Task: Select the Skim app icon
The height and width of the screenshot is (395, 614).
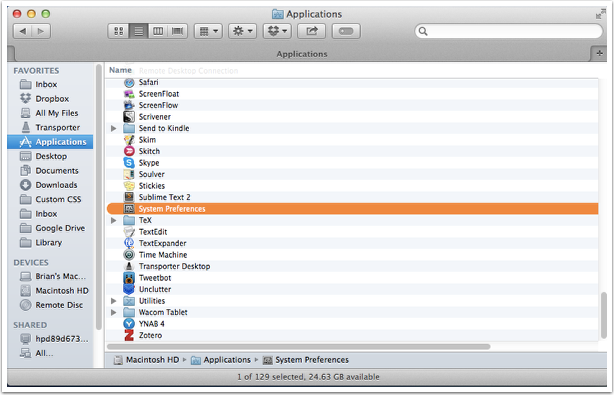Action: pos(129,140)
